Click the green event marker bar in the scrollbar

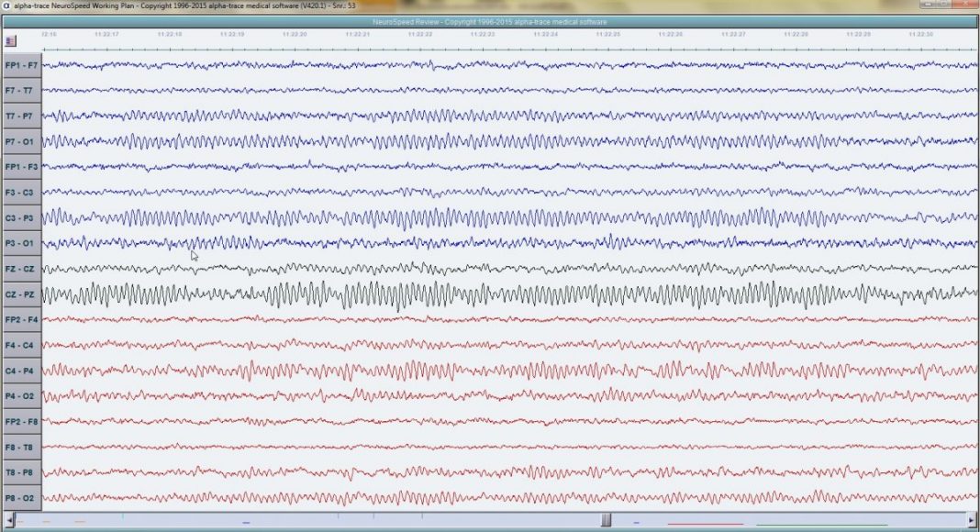point(821,525)
